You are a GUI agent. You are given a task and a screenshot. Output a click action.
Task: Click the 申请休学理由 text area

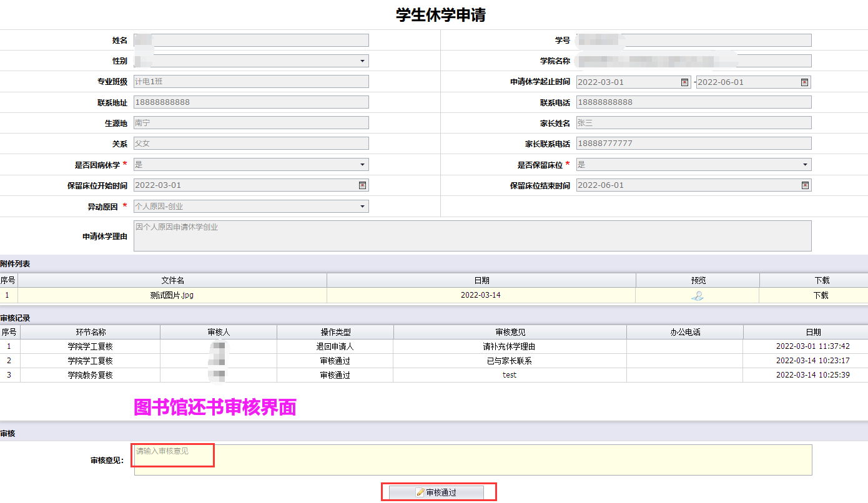472,236
